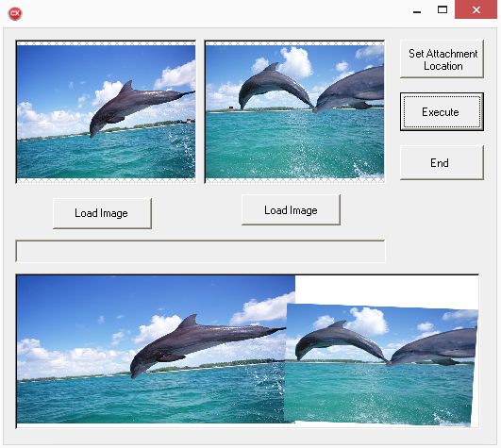Viewport: 501px width, 448px height.
Task: Maximize the application window
Action: [443, 9]
